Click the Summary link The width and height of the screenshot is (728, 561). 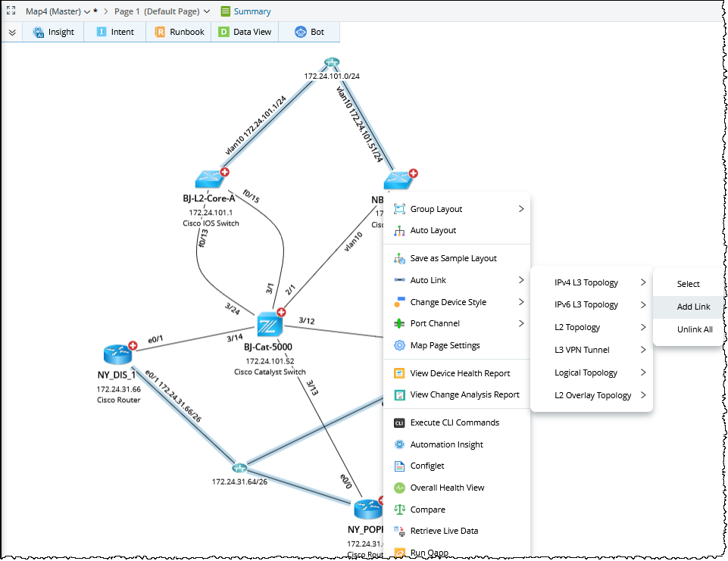click(x=252, y=11)
